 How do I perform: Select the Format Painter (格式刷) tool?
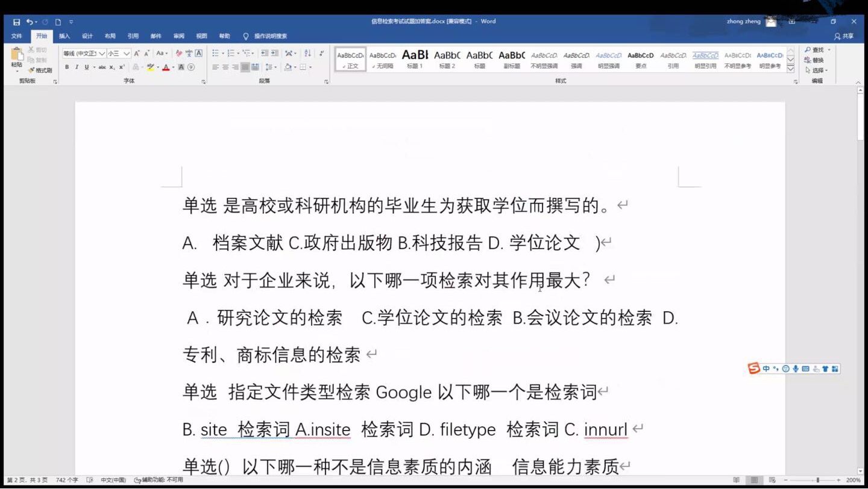[40, 70]
